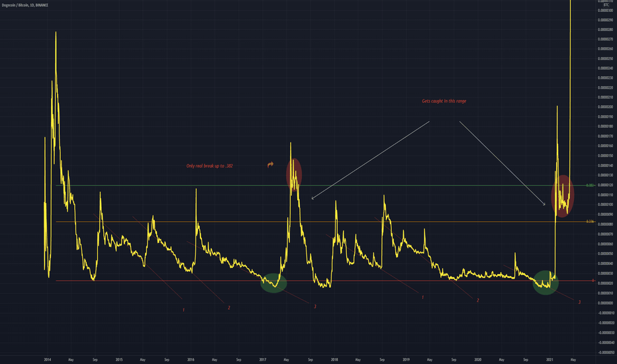Click the 2019 label on time axis

click(406, 359)
